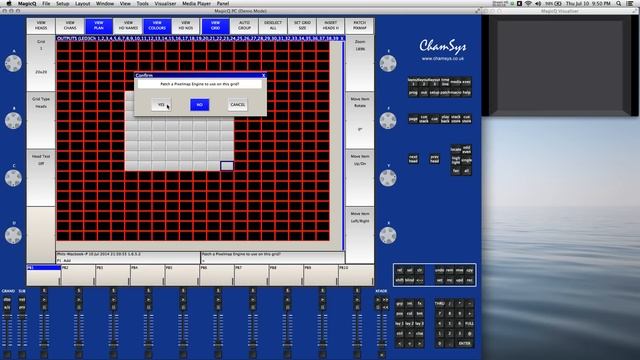Close Outputs window with X
The width and height of the screenshot is (640, 360).
[342, 38]
